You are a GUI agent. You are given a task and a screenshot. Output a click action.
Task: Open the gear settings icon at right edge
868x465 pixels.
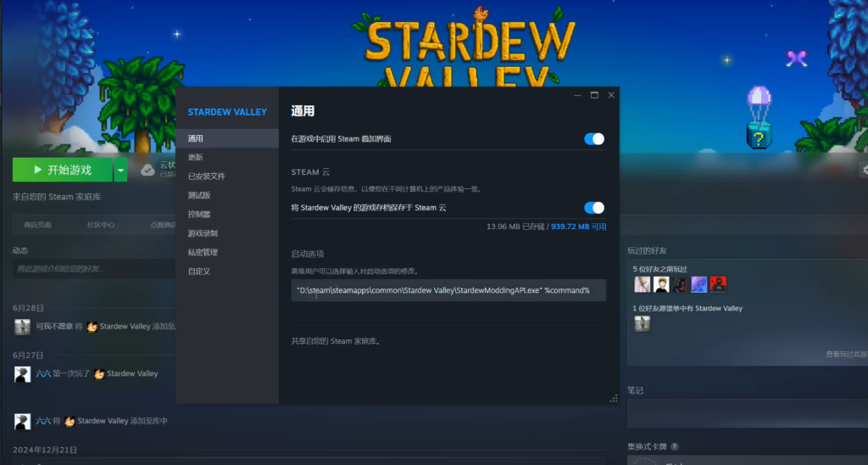tap(864, 170)
